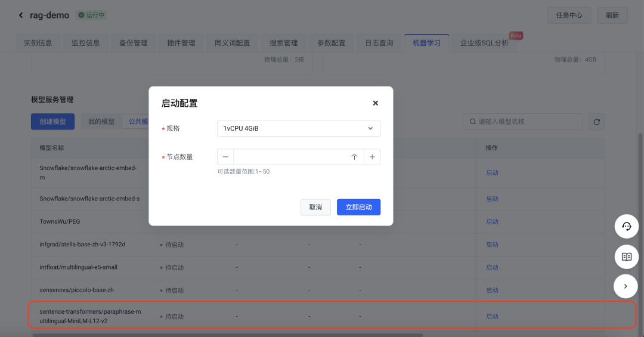Click the horizontal scrollbar under the table
The image size is (644, 337).
(x=228, y=335)
